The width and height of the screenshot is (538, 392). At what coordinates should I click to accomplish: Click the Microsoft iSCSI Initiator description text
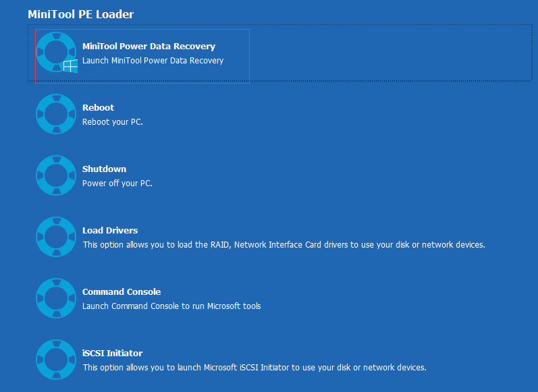click(x=254, y=368)
